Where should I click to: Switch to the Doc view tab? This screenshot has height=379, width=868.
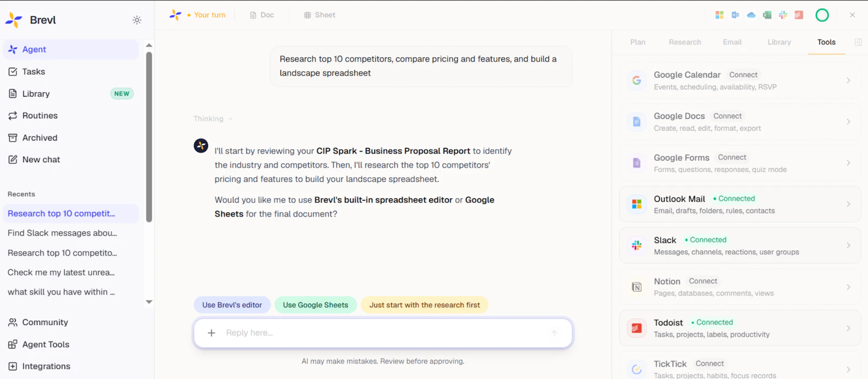coord(262,15)
